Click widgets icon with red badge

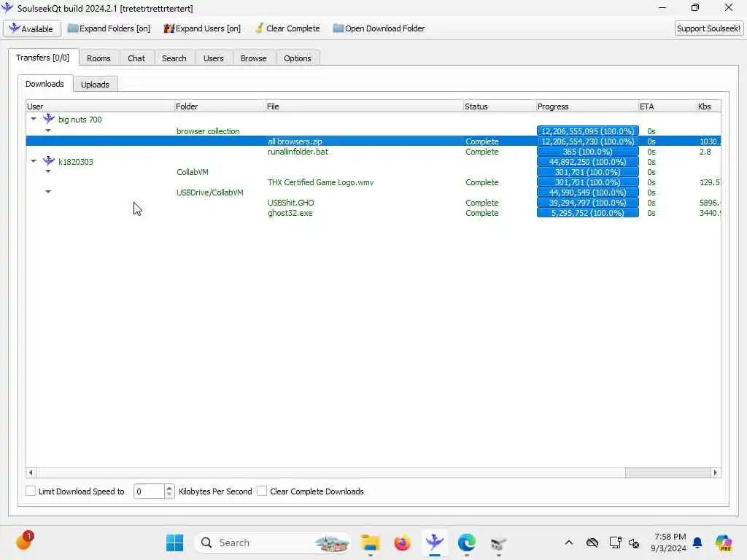[24, 542]
